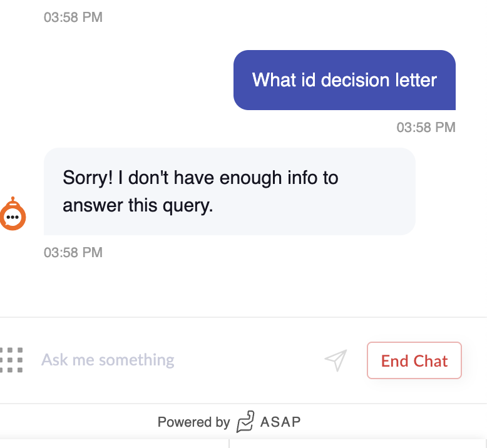
Task: Click the speech bubble dots inside bot avatar
Action: pos(13,217)
